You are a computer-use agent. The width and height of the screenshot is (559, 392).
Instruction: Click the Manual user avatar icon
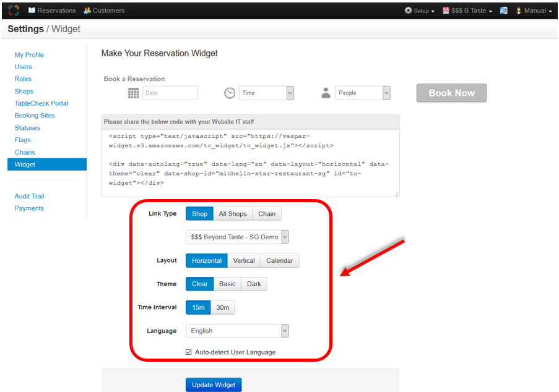519,11
